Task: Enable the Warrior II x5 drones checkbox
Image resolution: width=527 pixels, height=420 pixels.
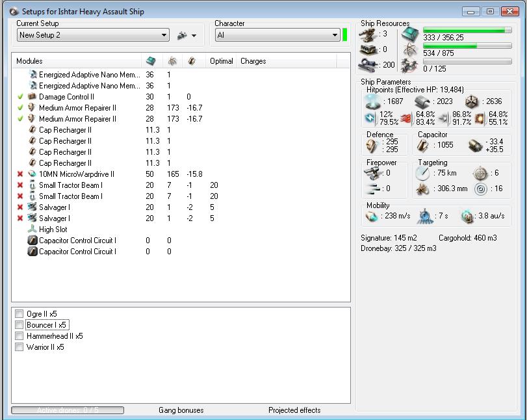Action: 19,347
